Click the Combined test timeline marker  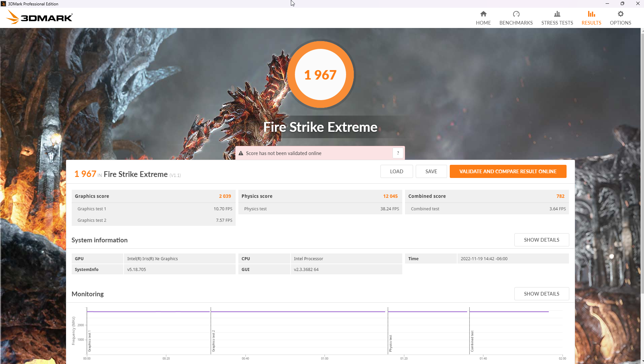tap(472, 341)
